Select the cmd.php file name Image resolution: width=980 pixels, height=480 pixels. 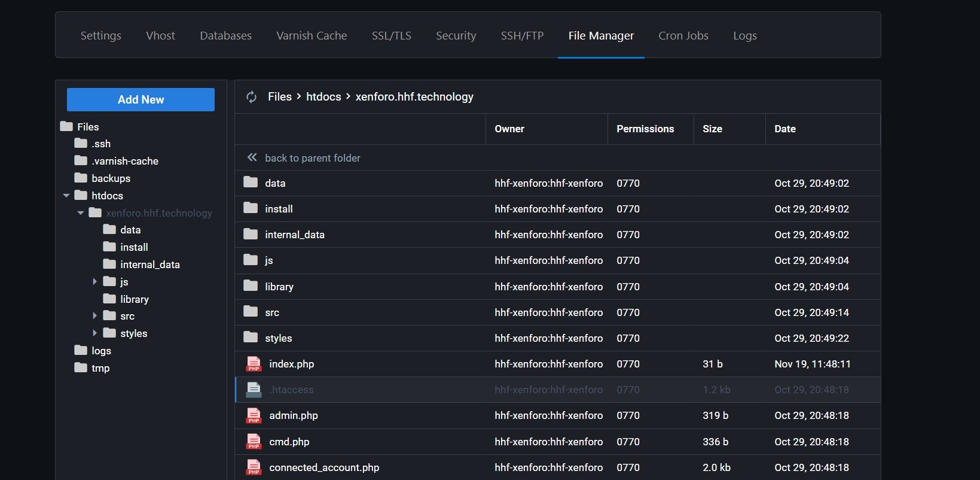click(x=289, y=442)
